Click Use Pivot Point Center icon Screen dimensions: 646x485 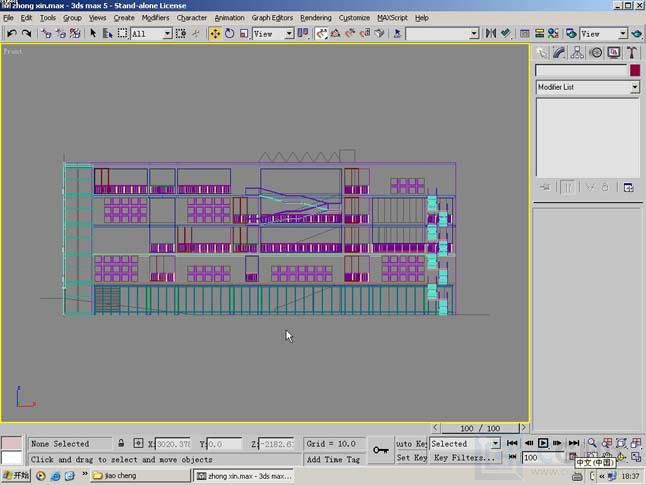(x=303, y=33)
